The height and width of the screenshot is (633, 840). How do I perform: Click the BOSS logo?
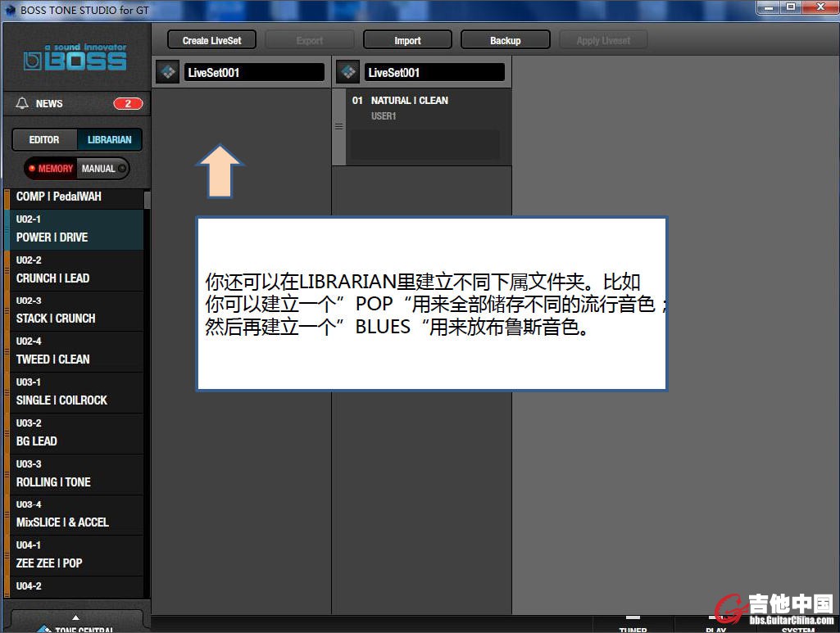coord(75,58)
